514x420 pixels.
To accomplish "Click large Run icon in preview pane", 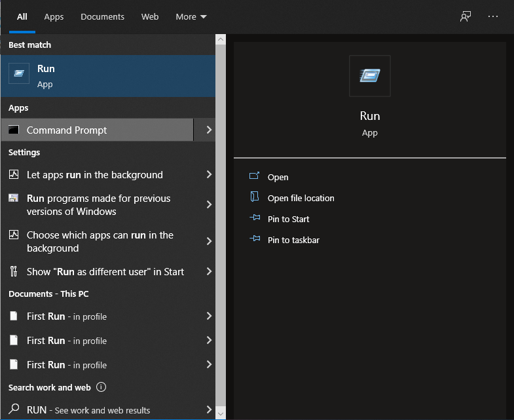I will (x=370, y=76).
